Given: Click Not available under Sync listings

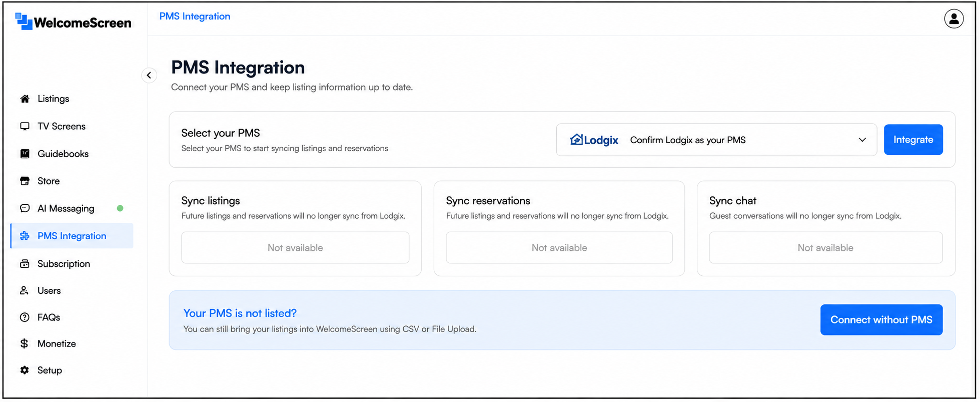Looking at the screenshot, I should pyautogui.click(x=295, y=248).
